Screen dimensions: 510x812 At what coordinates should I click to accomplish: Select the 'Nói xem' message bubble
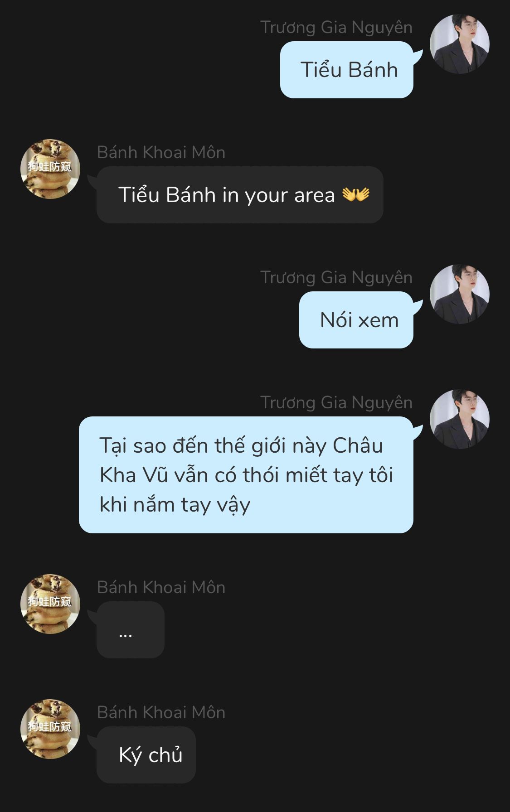click(356, 320)
